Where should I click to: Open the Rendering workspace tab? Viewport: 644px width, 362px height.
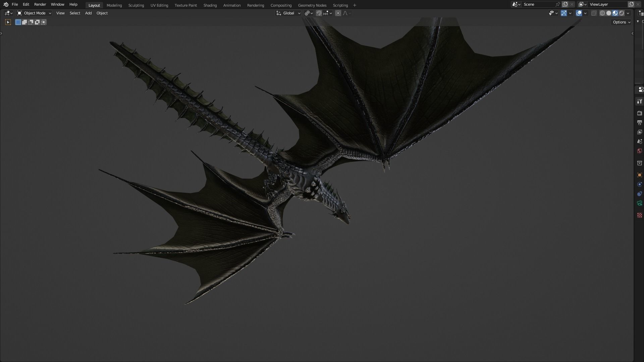click(x=255, y=5)
